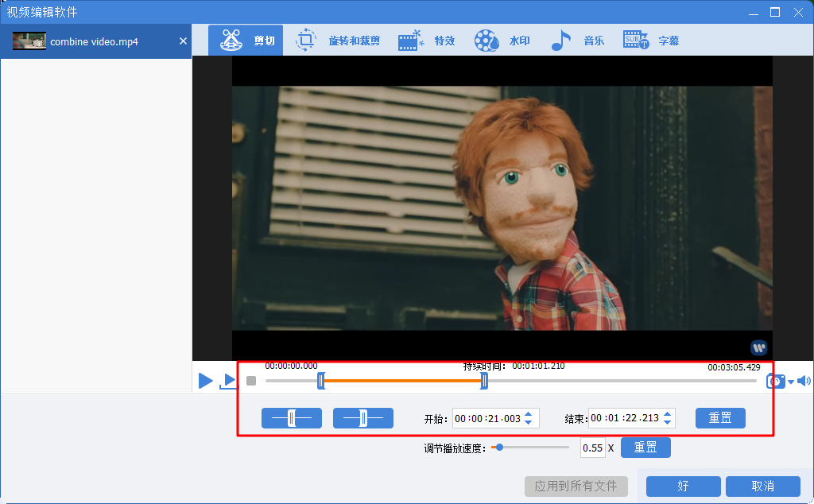Open the 剪切 (Cut) tab

[x=245, y=41]
